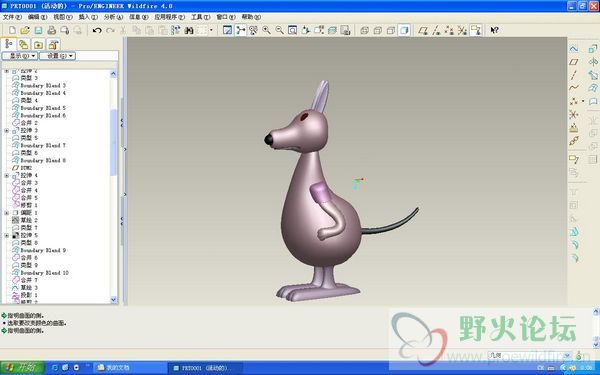The height and width of the screenshot is (375, 600).
Task: Click the Windows Start button
Action: point(22,367)
